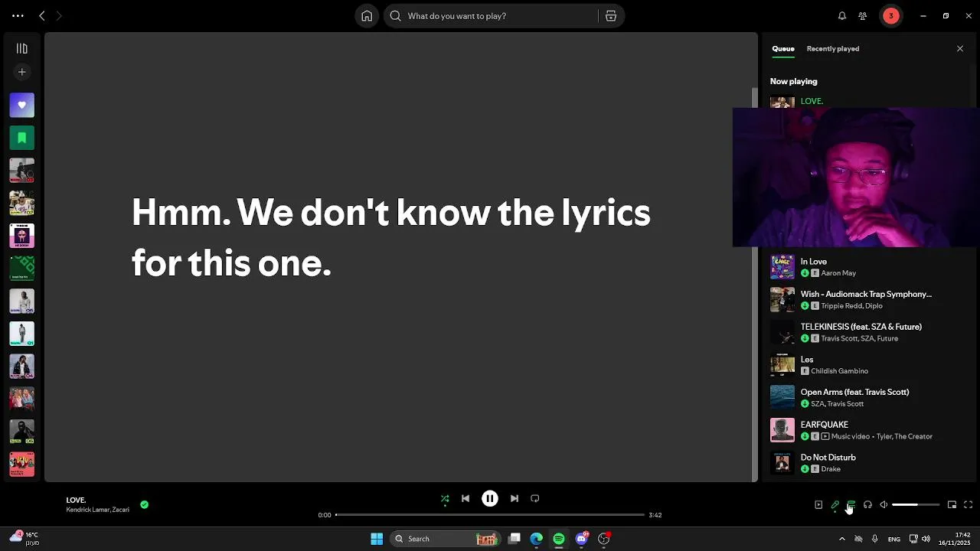Open the Liked Songs playlist

tap(21, 105)
